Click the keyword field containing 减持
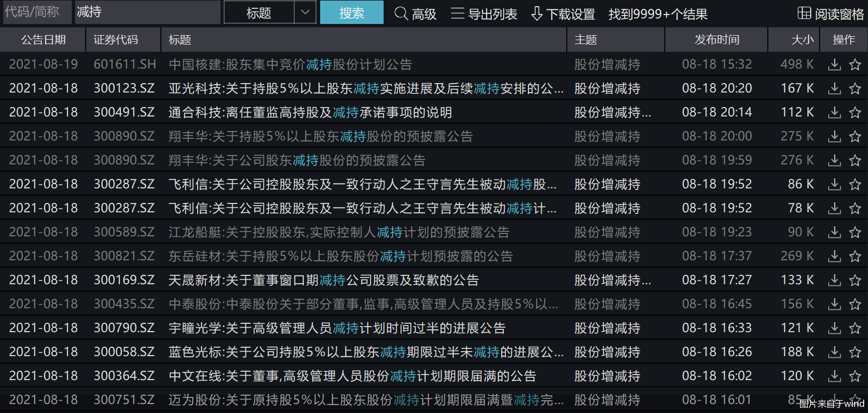Viewport: 868px width, 413px height. pyautogui.click(x=148, y=12)
